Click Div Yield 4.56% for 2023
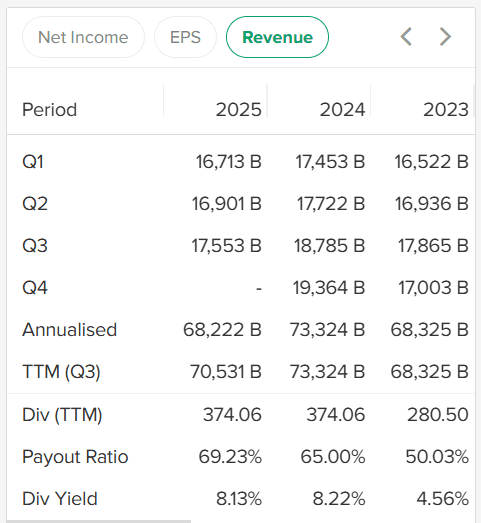481x523 pixels. (x=443, y=499)
